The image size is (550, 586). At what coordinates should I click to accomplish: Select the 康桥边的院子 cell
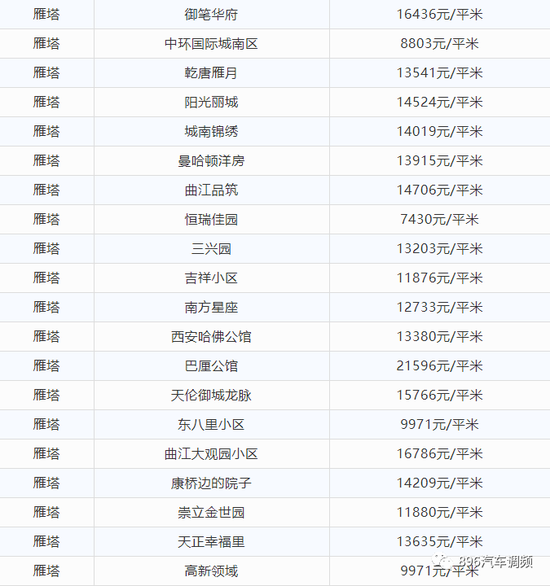point(211,483)
